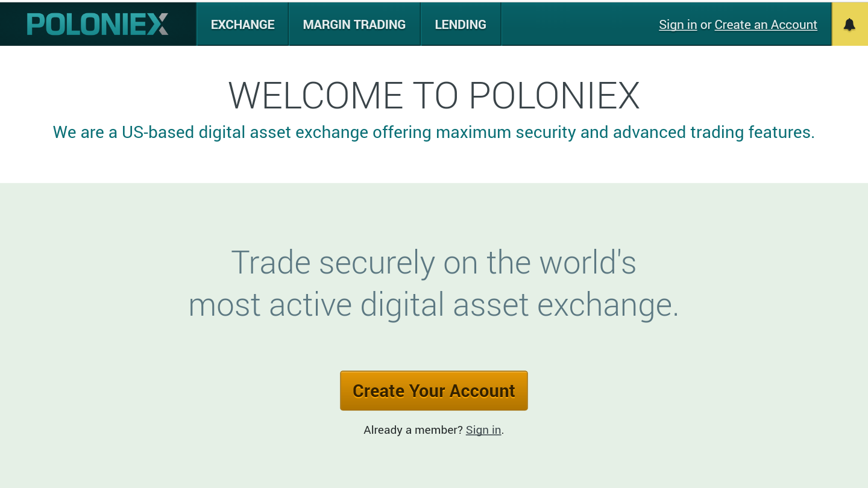Click the 'Trade securely on the world's' line
The height and width of the screenshot is (488, 868).
coord(433,263)
